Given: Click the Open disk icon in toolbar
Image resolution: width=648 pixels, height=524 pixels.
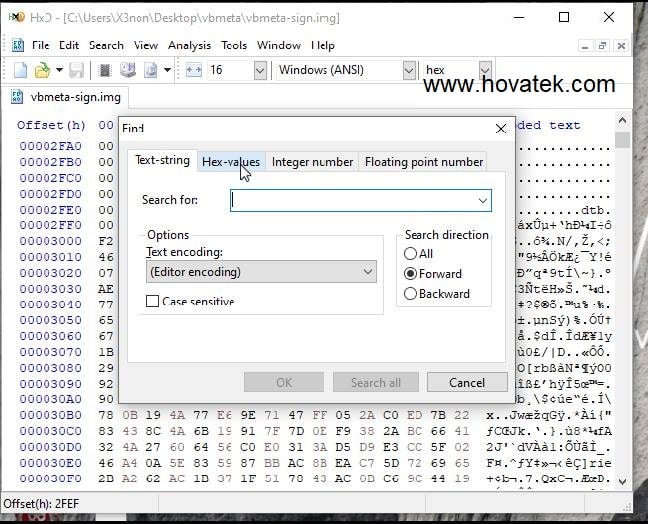Looking at the screenshot, I should point(128,70).
